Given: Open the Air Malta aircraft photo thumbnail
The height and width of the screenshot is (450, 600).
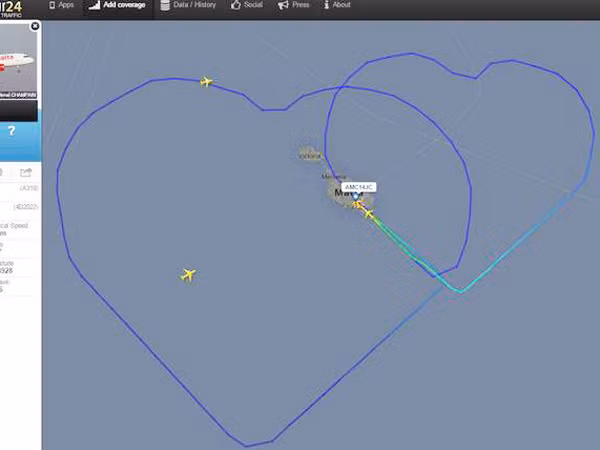Looking at the screenshot, I should coord(18,59).
